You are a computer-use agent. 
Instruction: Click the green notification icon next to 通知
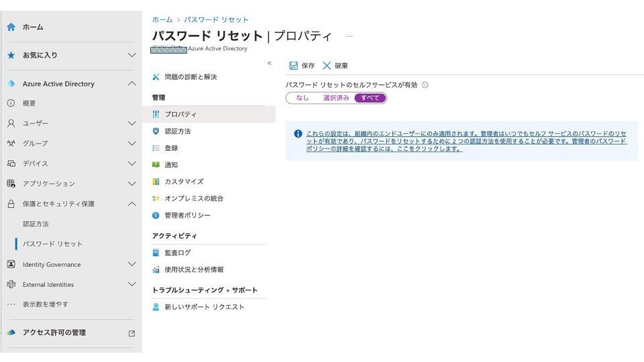pyautogui.click(x=156, y=165)
